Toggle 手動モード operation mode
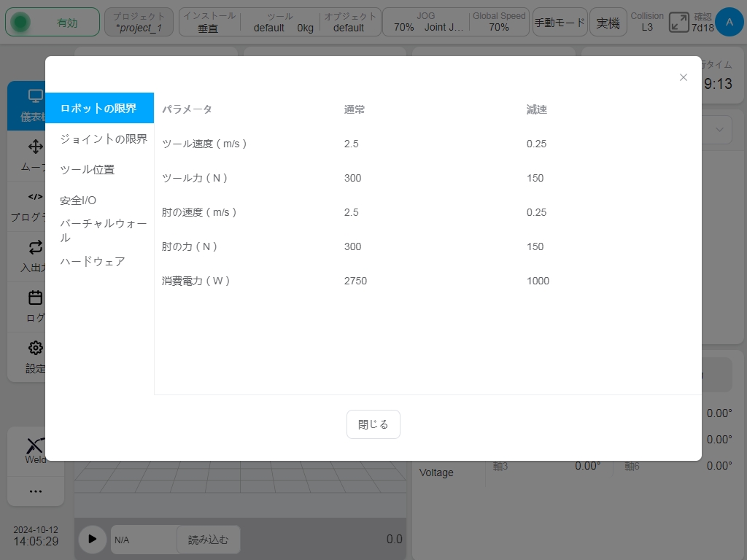The width and height of the screenshot is (747, 560). (560, 22)
